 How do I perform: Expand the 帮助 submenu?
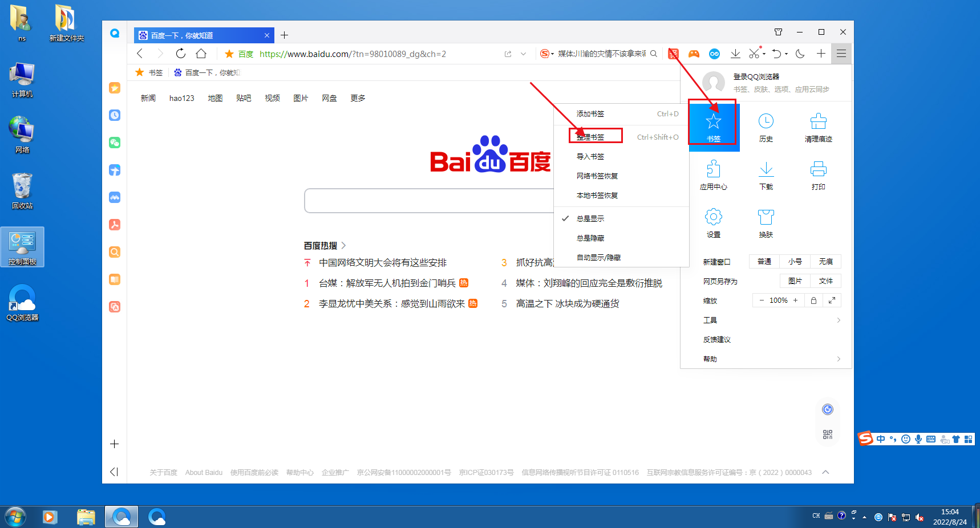(x=839, y=359)
